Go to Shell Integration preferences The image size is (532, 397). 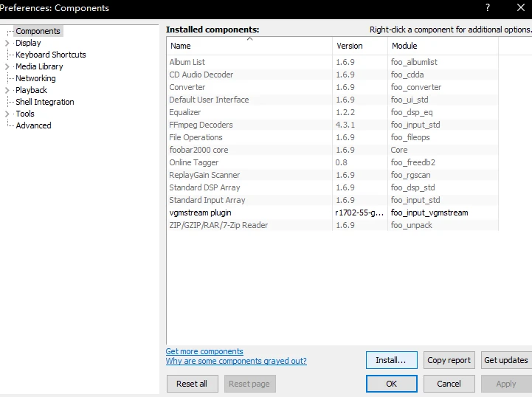click(44, 102)
